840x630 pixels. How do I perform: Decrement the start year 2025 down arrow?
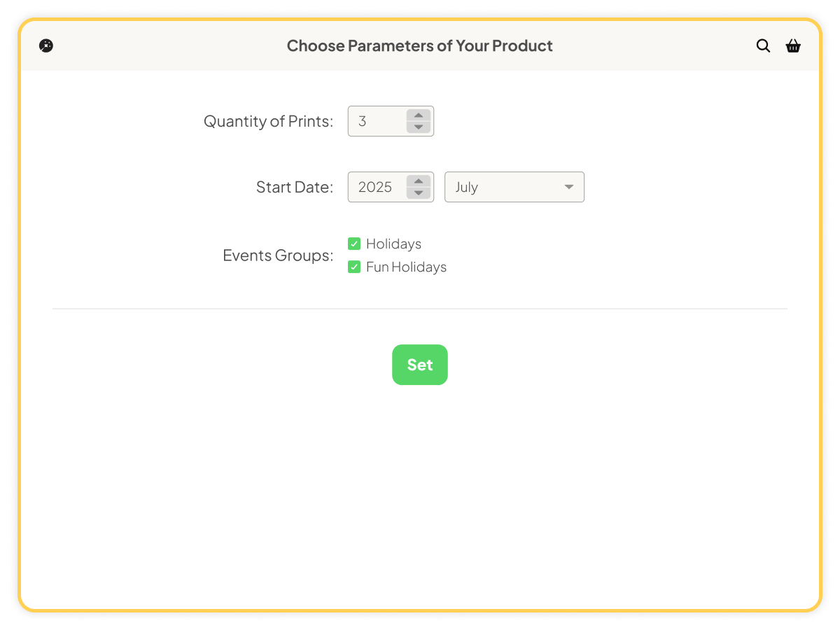pos(419,192)
